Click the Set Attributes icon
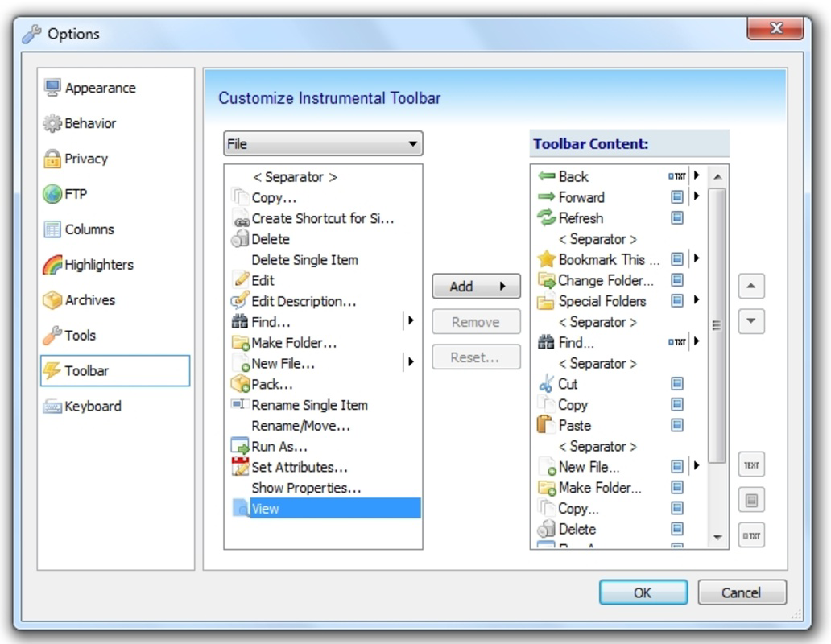831x644 pixels. (239, 467)
